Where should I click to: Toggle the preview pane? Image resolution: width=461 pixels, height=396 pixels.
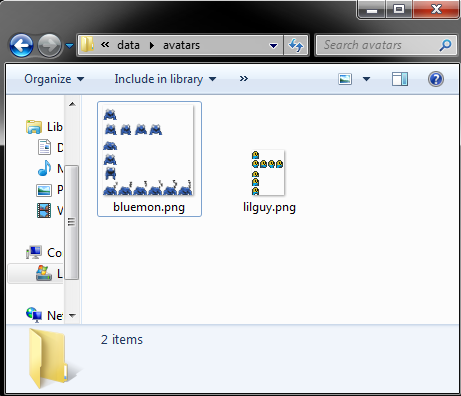pyautogui.click(x=400, y=79)
